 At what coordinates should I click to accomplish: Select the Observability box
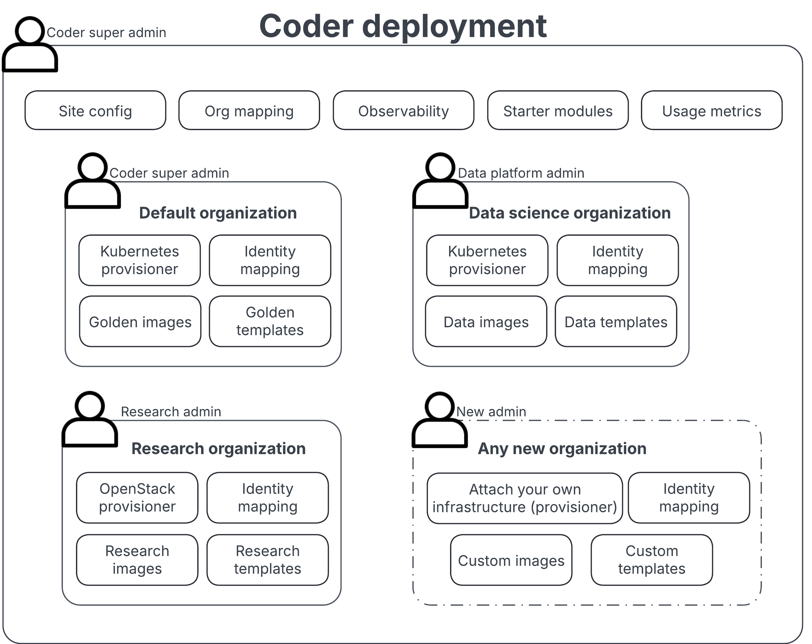coord(403,111)
